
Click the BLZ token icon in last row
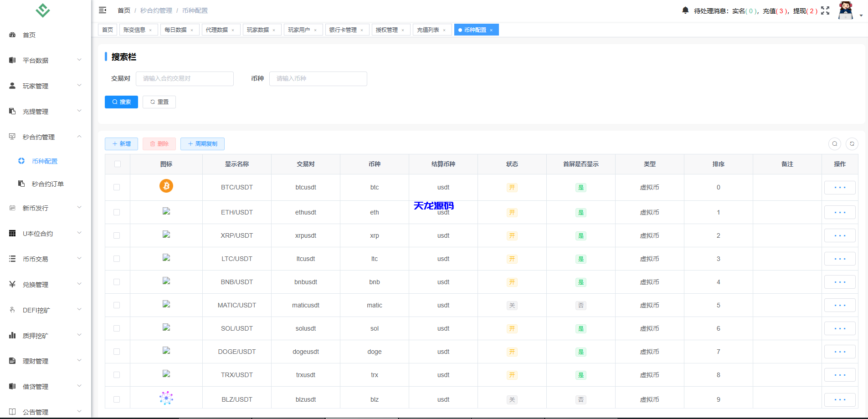coord(166,397)
